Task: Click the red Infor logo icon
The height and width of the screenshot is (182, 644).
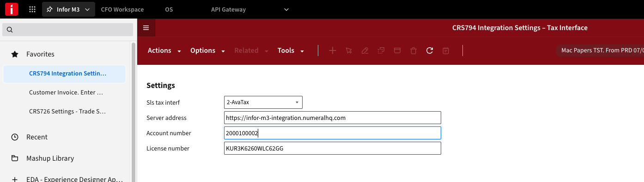Action: (12, 9)
